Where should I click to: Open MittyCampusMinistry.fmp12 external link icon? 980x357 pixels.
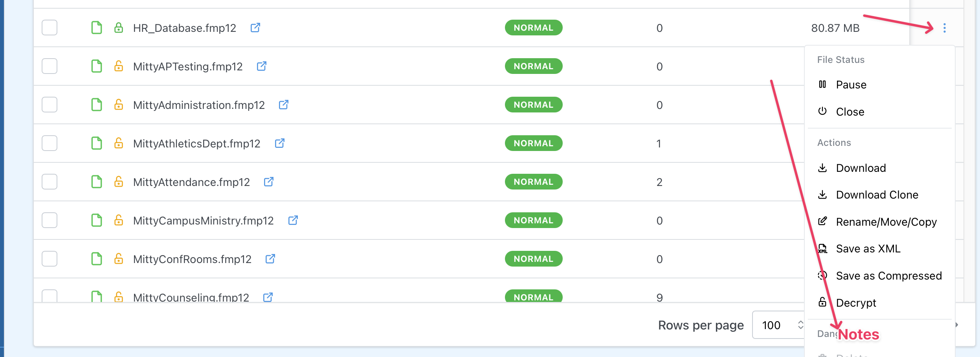[293, 220]
